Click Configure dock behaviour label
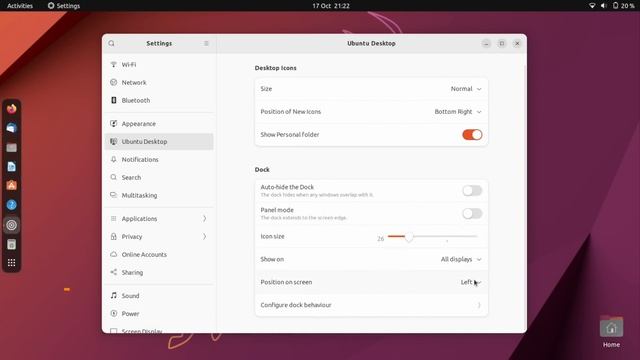 click(x=296, y=305)
